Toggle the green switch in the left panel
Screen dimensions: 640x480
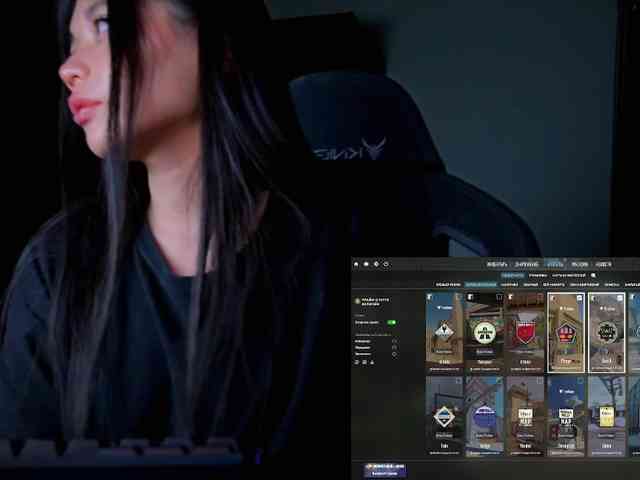pyautogui.click(x=391, y=322)
